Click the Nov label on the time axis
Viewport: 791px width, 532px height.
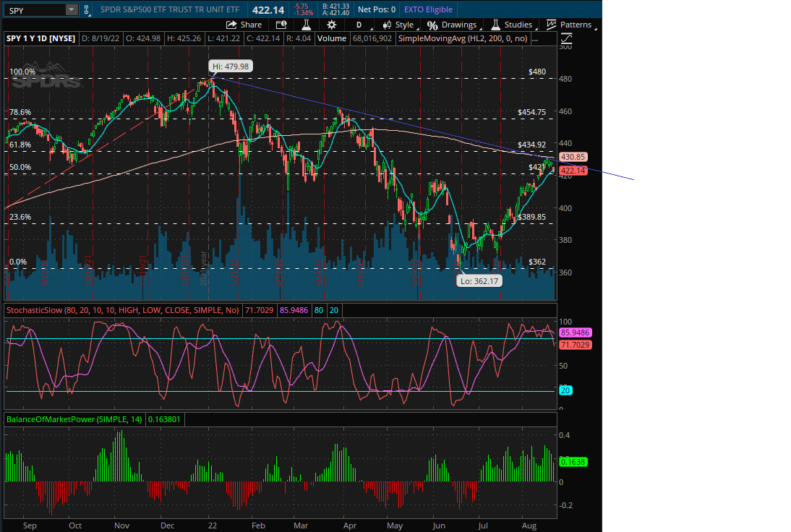pyautogui.click(x=121, y=525)
